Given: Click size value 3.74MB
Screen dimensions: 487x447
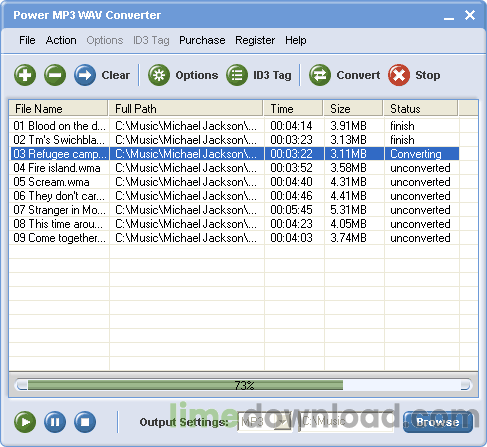Looking at the screenshot, I should click(x=348, y=238).
